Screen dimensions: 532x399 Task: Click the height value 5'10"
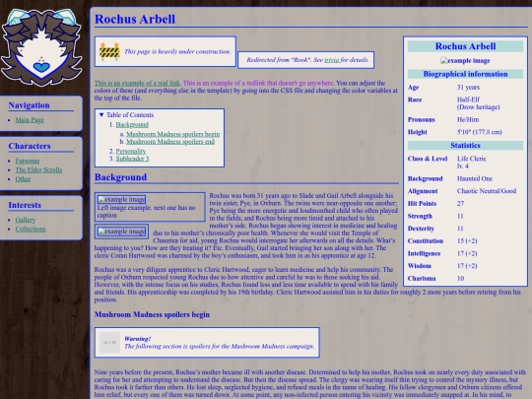click(x=479, y=132)
